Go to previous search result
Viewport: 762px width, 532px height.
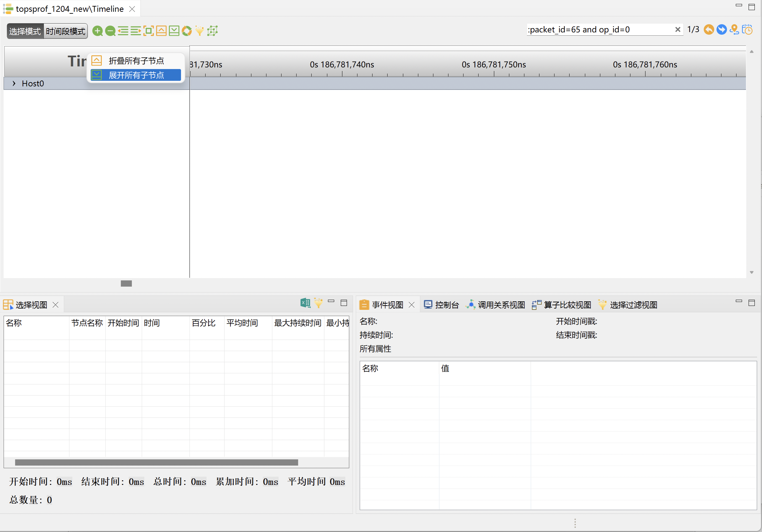pos(709,29)
